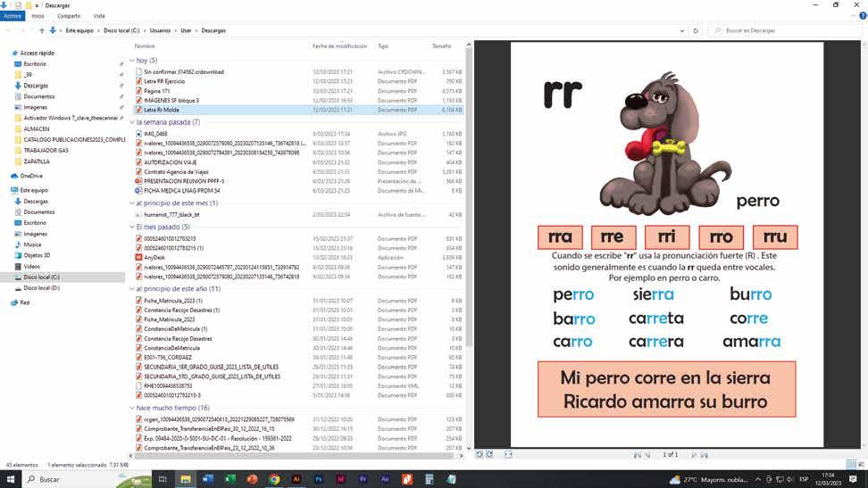Open the Explorer help icon
868x488 pixels.
(863, 16)
